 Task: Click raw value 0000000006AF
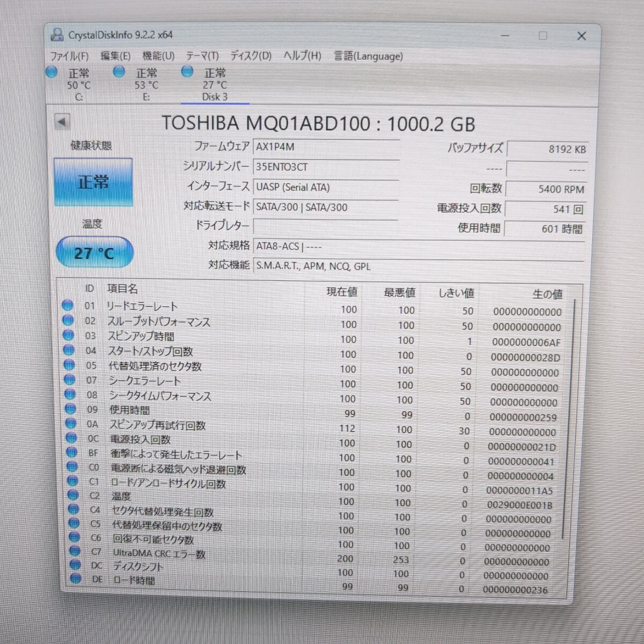(x=526, y=342)
